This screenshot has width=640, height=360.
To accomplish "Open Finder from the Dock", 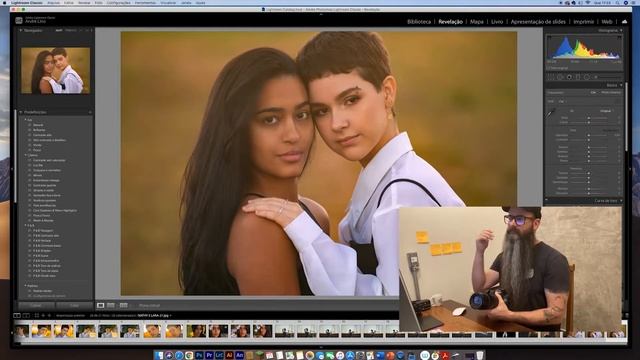I will pos(159,356).
